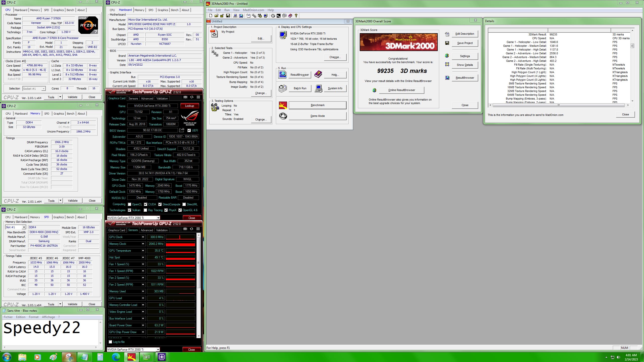Expand GPU Temperature sensor dropdown
Screen dimensions: 644x362
(143, 251)
